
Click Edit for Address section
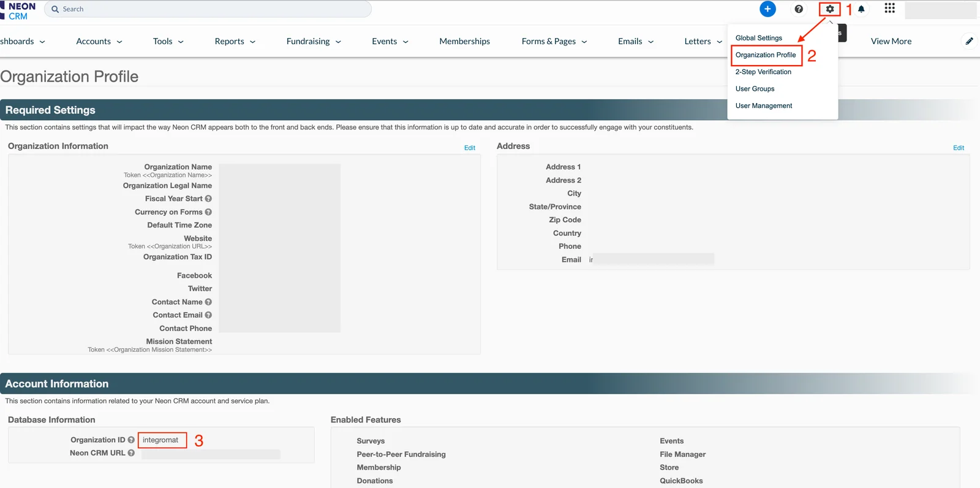click(x=959, y=148)
